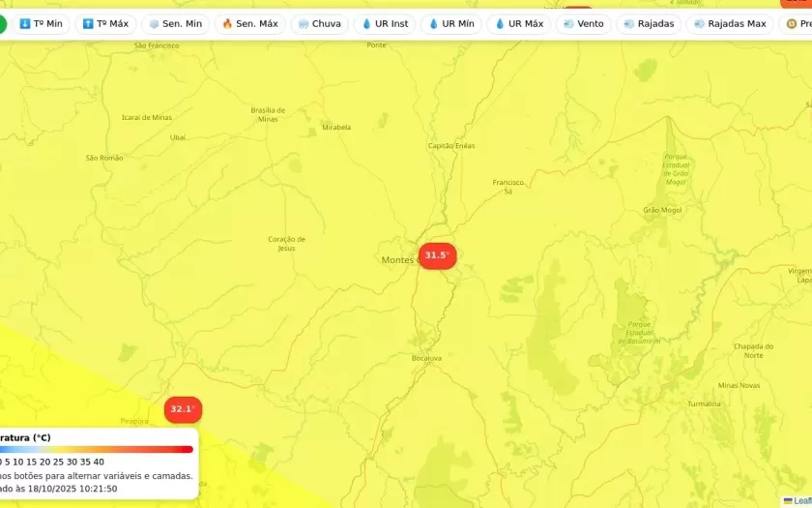The width and height of the screenshot is (812, 508).
Task: Click the Coração de Jesus label
Action: pos(286,243)
